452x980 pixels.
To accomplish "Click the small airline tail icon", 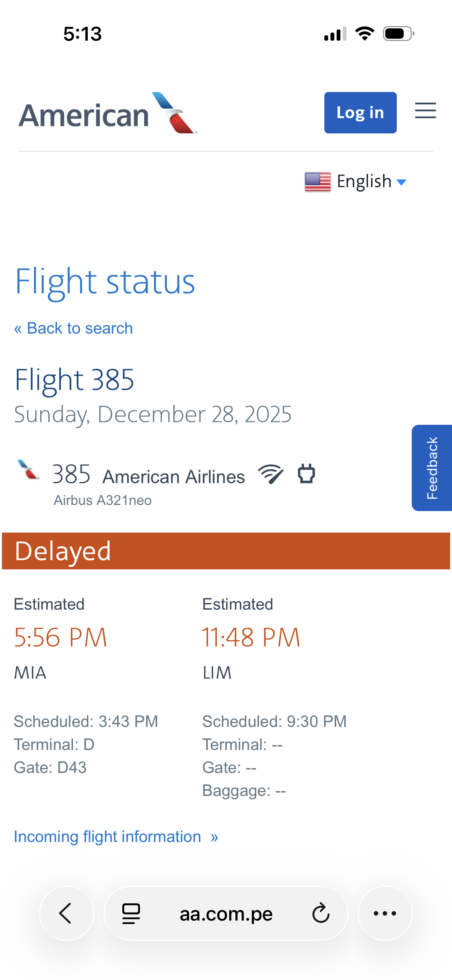I will pyautogui.click(x=28, y=470).
